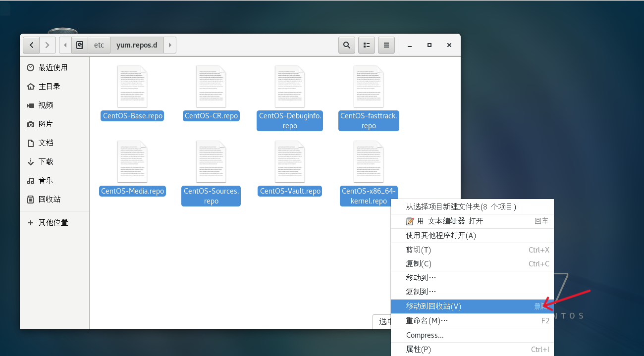Choose Compress... in context menu

pyautogui.click(x=472, y=335)
